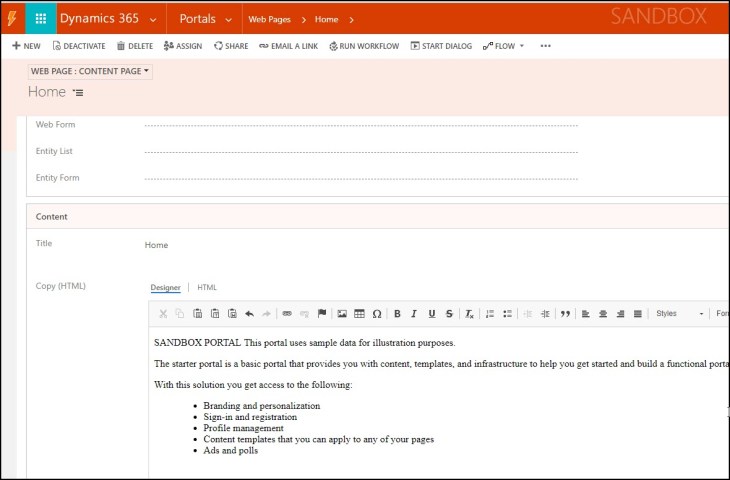Open more commands ellipsis menu
Screen dimensions: 730x480
[546, 46]
